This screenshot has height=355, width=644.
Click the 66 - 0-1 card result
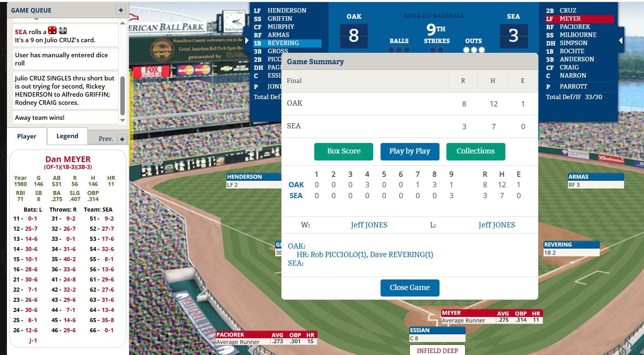(x=102, y=330)
